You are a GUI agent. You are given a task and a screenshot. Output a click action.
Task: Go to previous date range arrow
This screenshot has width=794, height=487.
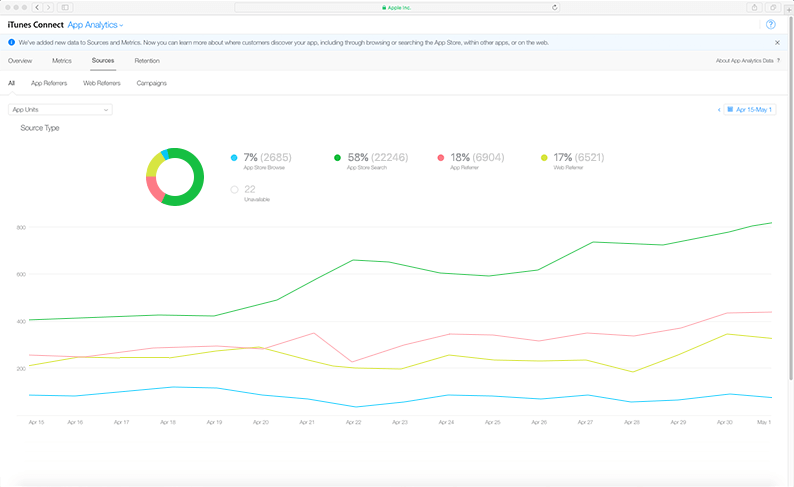click(718, 109)
